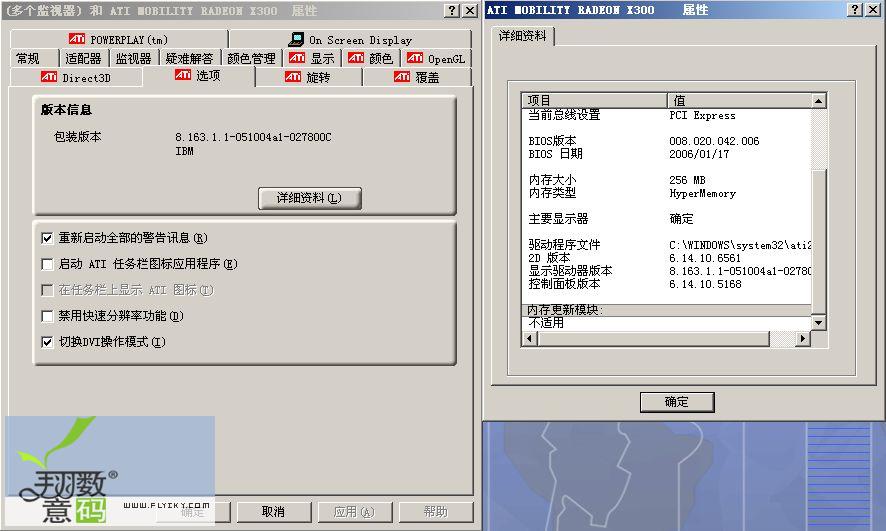
Task: Select the 显示驱动器版本 row
Action: [x=667, y=271]
